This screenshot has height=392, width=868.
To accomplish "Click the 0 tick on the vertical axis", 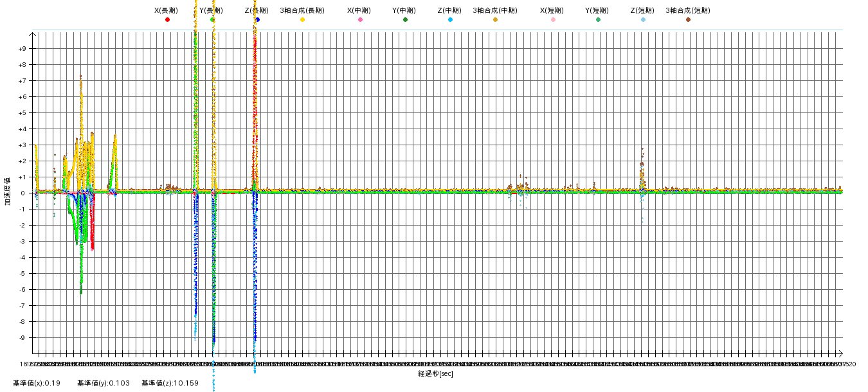I will coord(24,193).
